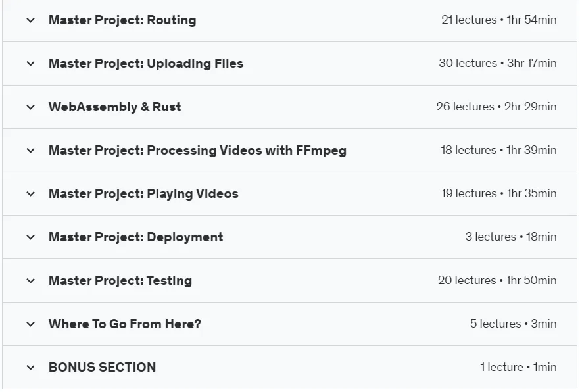The width and height of the screenshot is (580, 392).
Task: Expand Master Project: Deployment chevron
Action: (31, 237)
